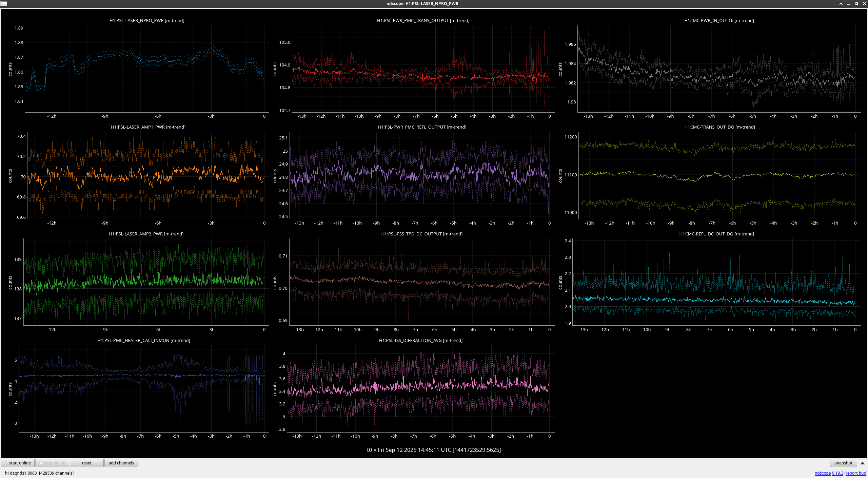Image resolution: width=868 pixels, height=478 pixels.
Task: Click the H1:IMC-REFL_DC_OUT_DQ plot title
Action: click(716, 234)
